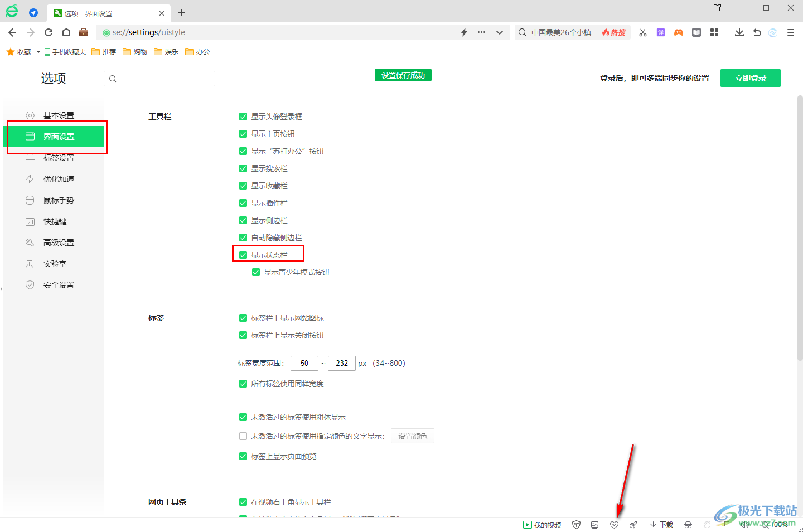This screenshot has height=532, width=803.
Task: Click the 收藏 star favorites button
Action: (19, 51)
